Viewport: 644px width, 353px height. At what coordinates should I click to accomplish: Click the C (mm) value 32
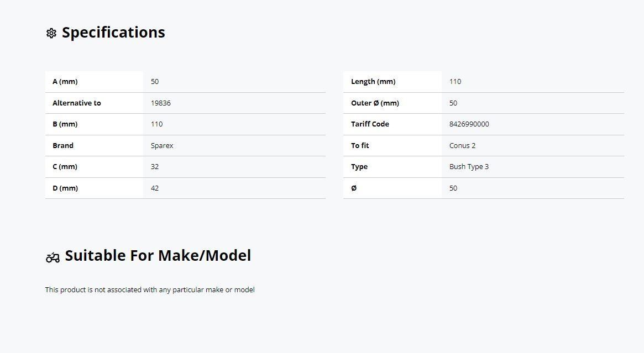tap(154, 167)
